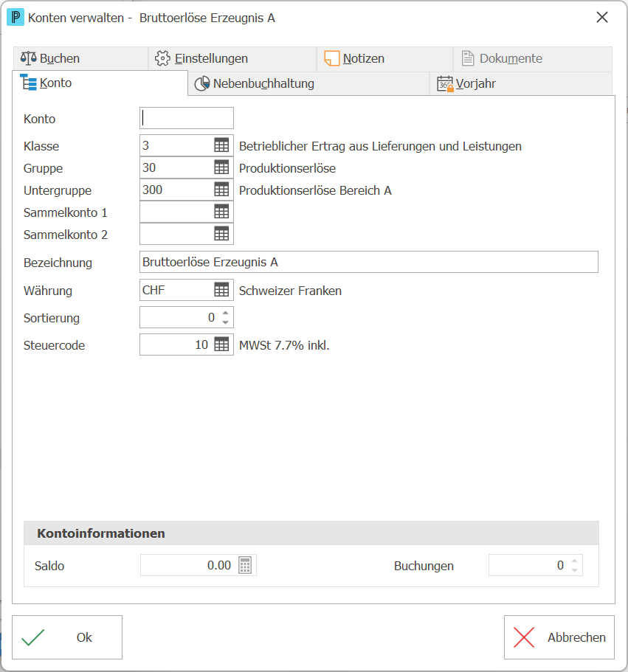Select the Dokumente tab
Viewport: 628px width, 672px height.
[532, 58]
